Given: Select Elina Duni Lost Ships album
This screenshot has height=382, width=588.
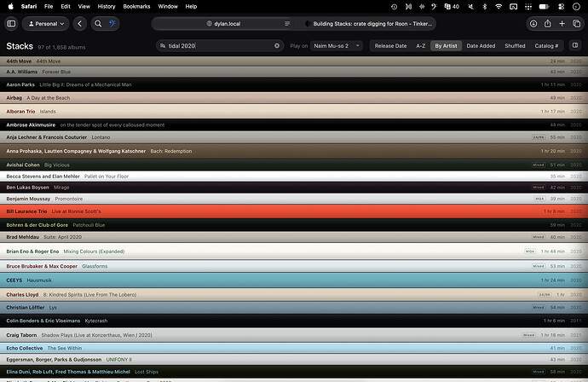Looking at the screenshot, I should pyautogui.click(x=294, y=372).
